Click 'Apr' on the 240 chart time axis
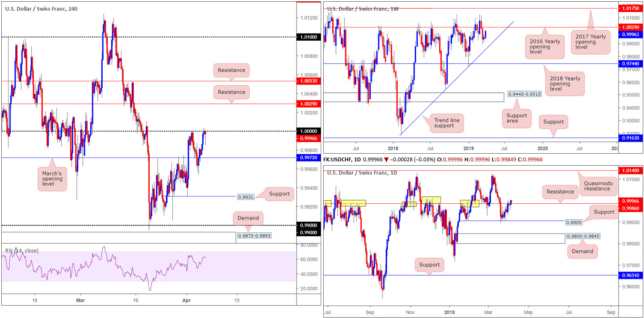The width and height of the screenshot is (644, 318). 186,301
